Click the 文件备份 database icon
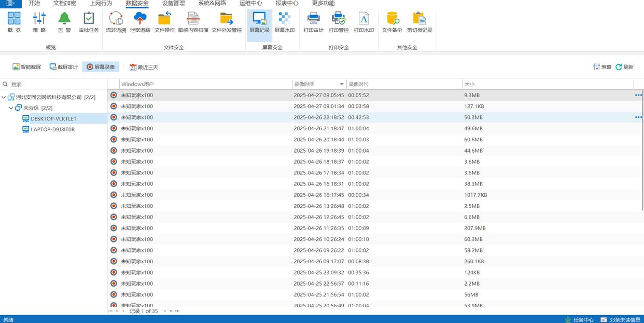 click(392, 22)
